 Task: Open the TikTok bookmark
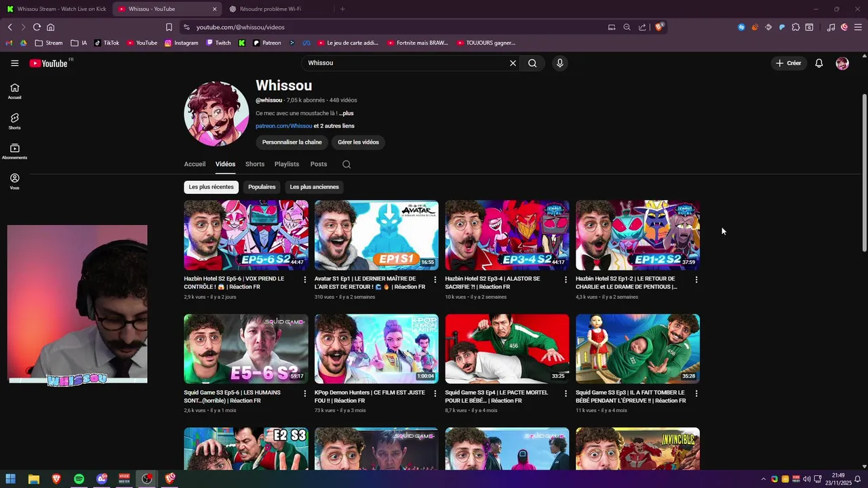point(106,43)
